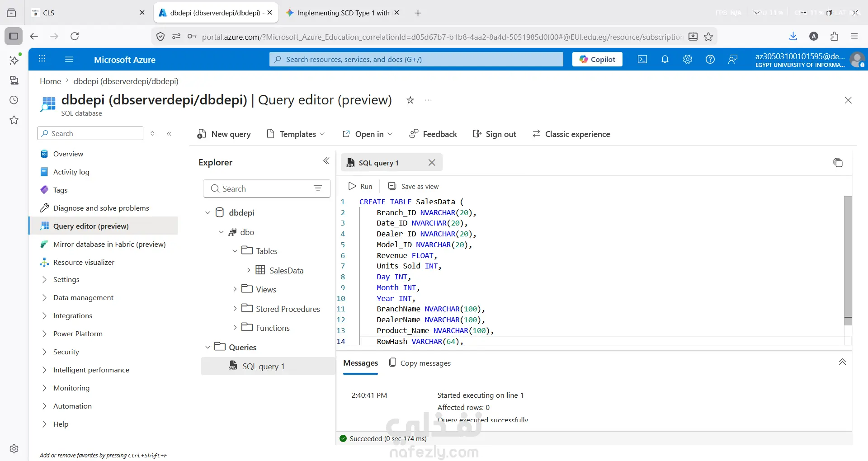This screenshot has height=461, width=868.
Task: Start a New query
Action: coord(224,134)
